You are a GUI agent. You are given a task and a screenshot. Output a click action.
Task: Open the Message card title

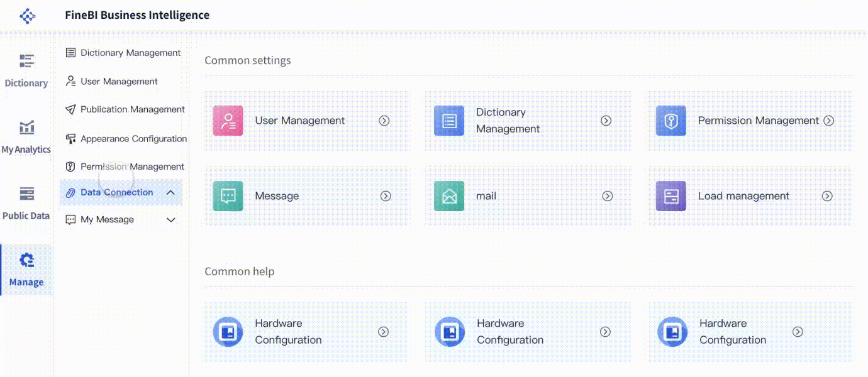(x=277, y=196)
